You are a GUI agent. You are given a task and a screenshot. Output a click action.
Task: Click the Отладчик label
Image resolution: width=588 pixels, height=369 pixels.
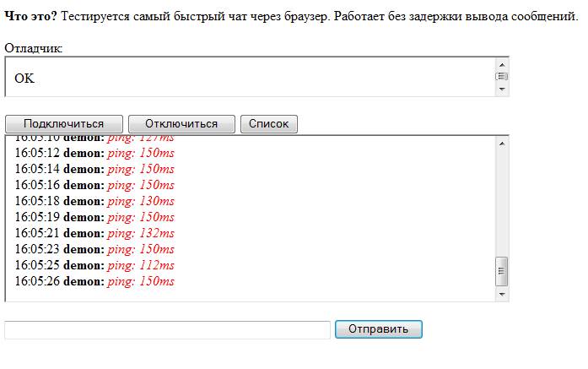33,48
